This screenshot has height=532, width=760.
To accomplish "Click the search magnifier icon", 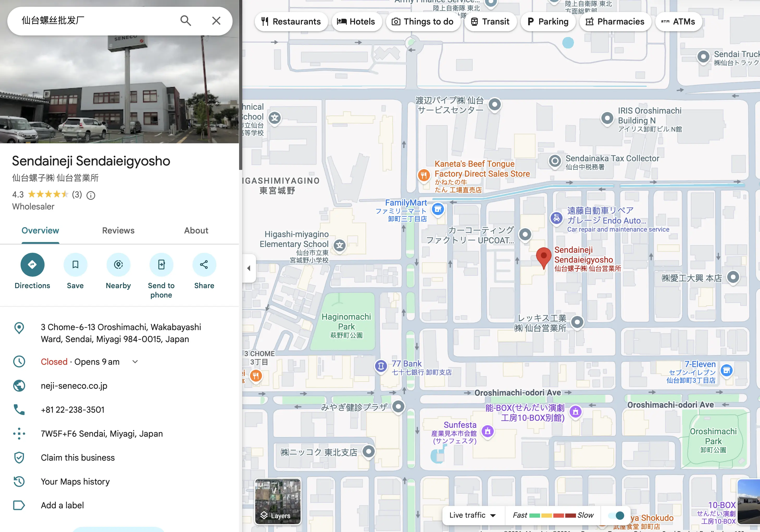I will tap(186, 21).
